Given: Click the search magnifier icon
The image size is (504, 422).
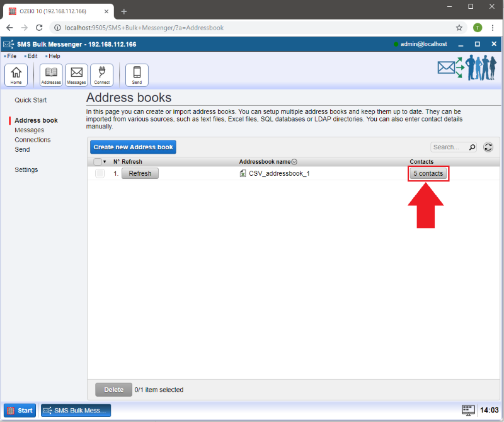Looking at the screenshot, I should [472, 147].
